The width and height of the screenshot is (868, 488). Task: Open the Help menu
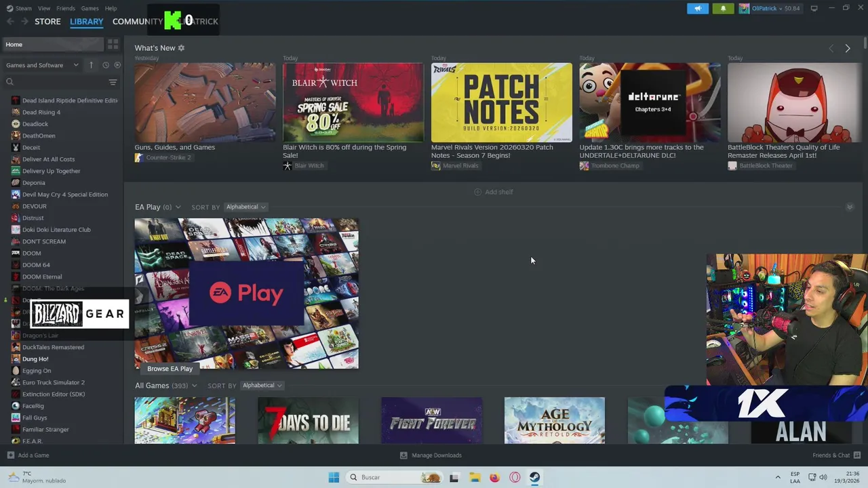(x=111, y=8)
